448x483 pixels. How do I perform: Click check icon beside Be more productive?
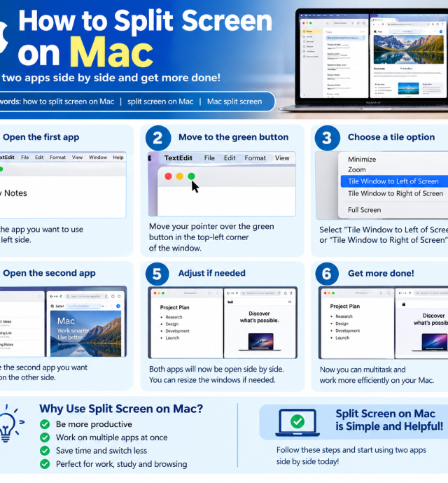pos(45,424)
